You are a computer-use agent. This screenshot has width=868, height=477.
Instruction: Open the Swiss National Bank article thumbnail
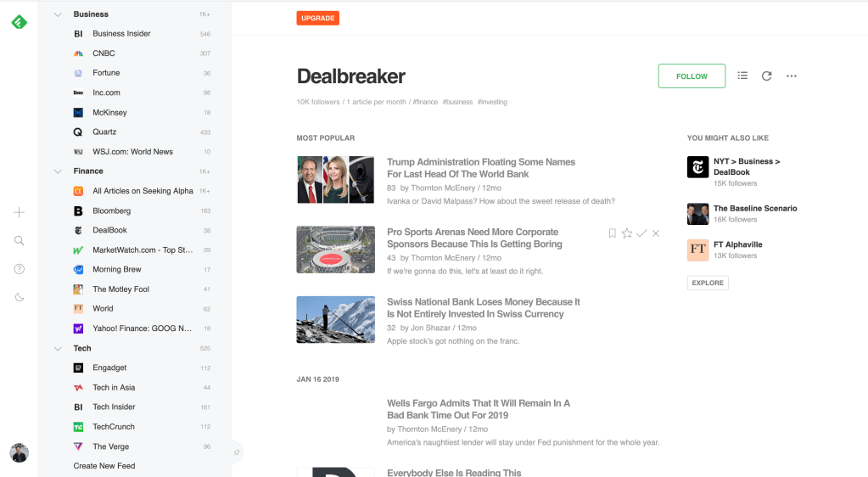[335, 320]
